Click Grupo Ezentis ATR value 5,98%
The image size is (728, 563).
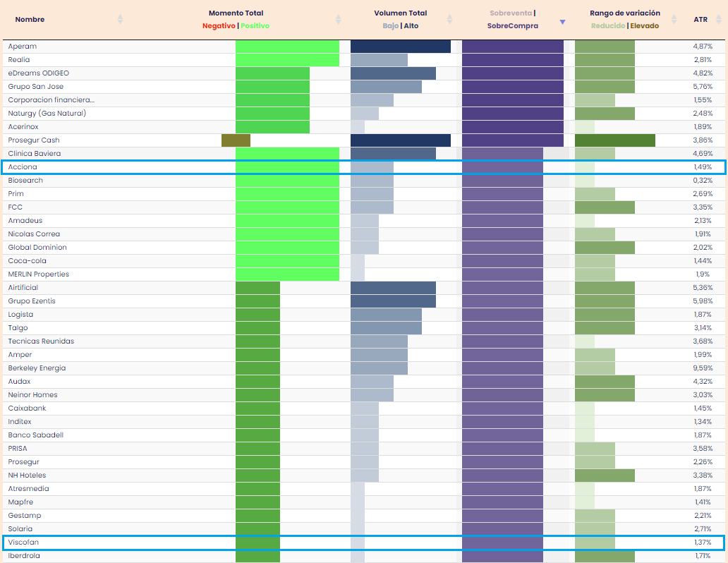click(x=703, y=301)
